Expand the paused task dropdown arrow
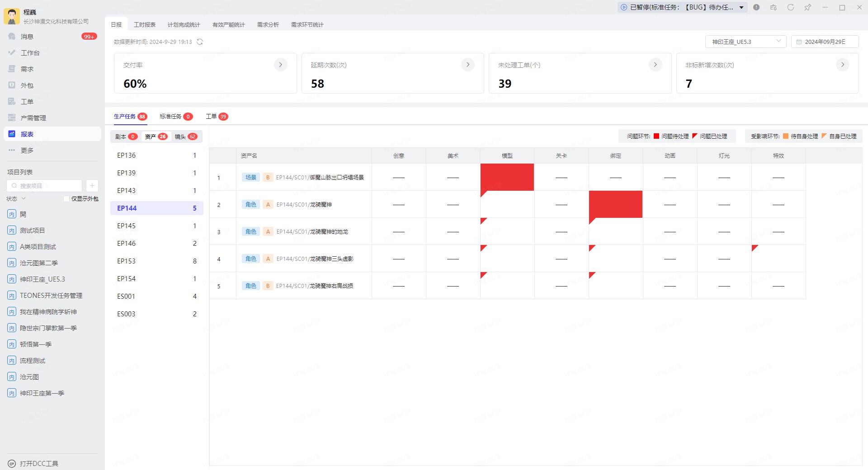Screen dimensions: 868x470 (x=741, y=7)
